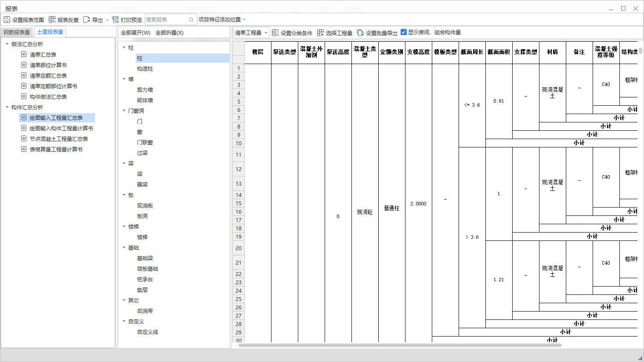The height and width of the screenshot is (362, 644).
Task: Select row number 11 header
Action: coord(239,154)
